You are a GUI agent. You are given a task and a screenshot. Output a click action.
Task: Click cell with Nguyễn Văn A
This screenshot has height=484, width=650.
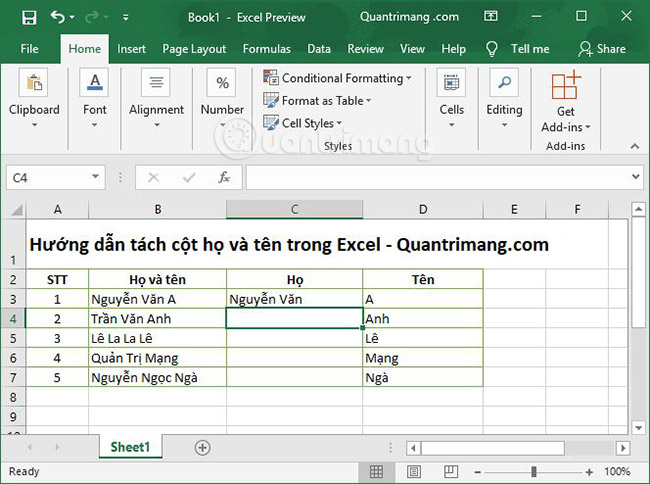158,299
